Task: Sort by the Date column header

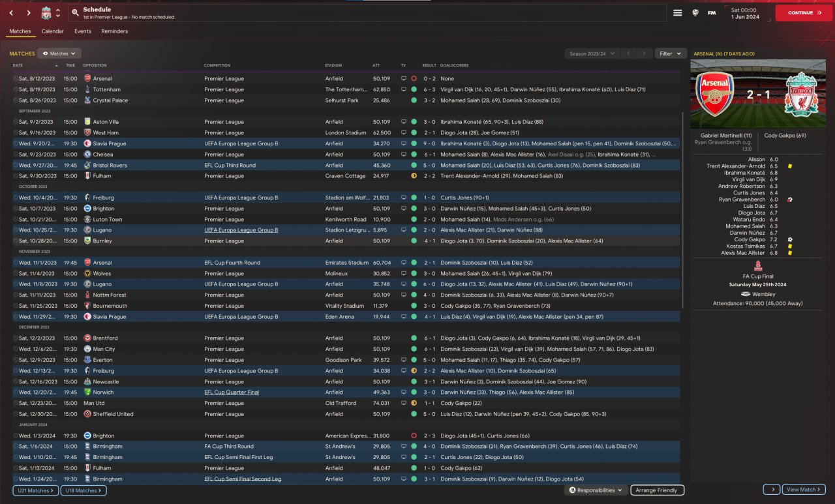Action: [18, 65]
